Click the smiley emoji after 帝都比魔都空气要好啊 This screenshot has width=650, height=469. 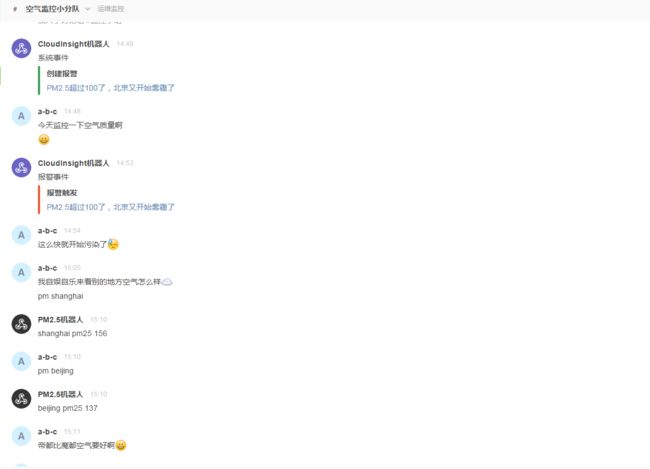point(121,445)
